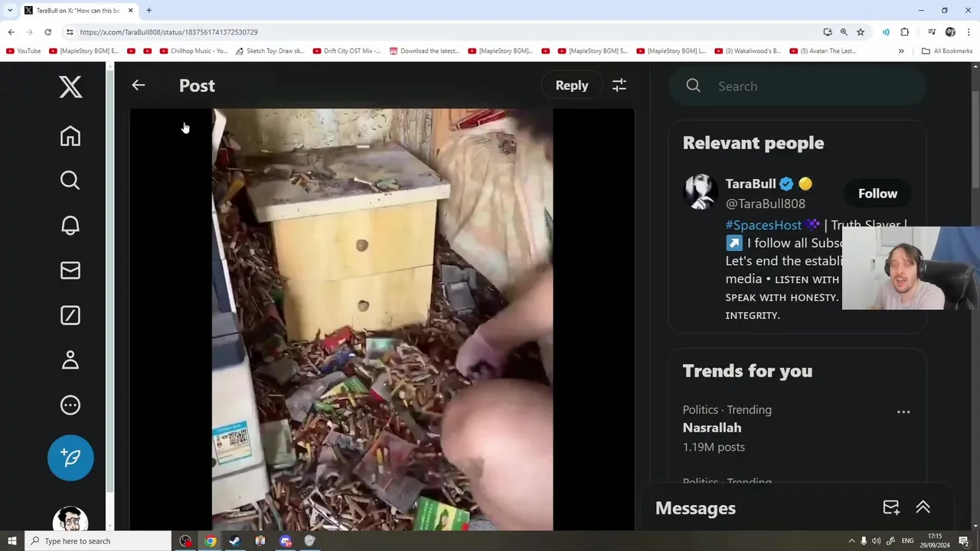Open Messages envelope in sidebar
The width and height of the screenshot is (980, 551).
coord(70,270)
